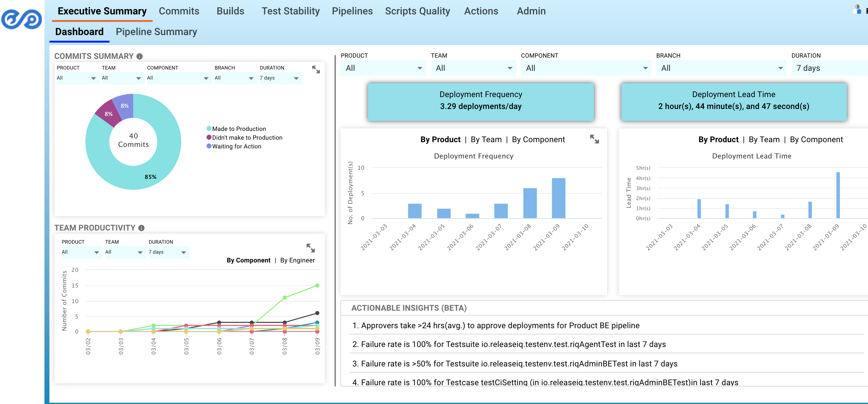
Task: Switch to the Test Stability tab
Action: tap(290, 11)
